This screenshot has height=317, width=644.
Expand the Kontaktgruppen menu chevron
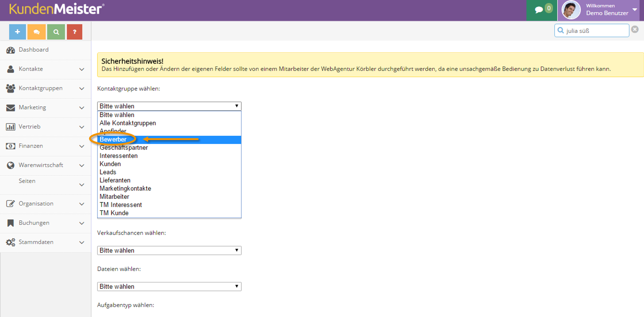(82, 89)
